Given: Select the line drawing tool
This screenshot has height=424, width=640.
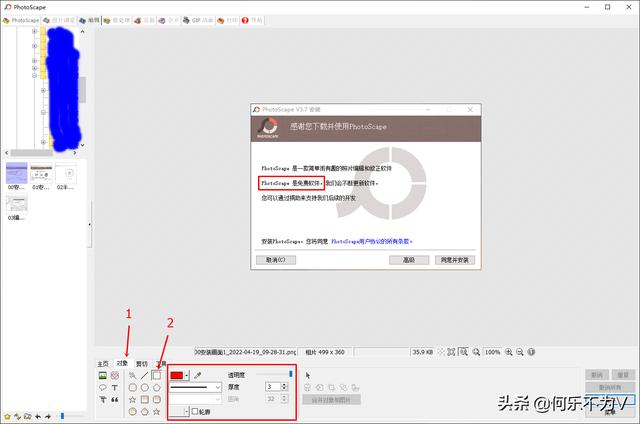Looking at the screenshot, I should coord(144,375).
